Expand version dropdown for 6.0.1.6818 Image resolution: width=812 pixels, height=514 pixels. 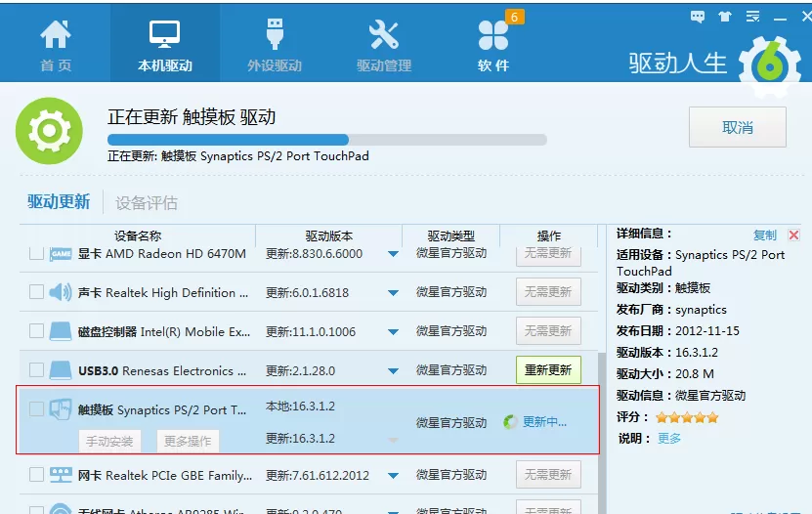coord(393,293)
